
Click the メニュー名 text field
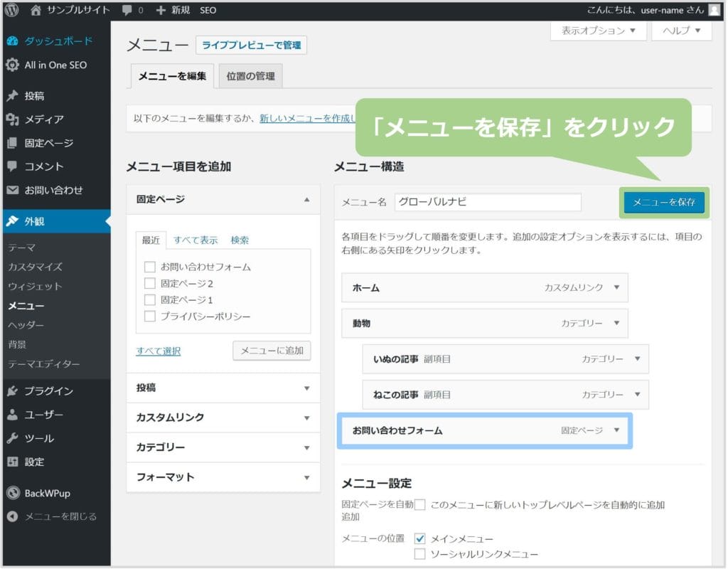(488, 202)
